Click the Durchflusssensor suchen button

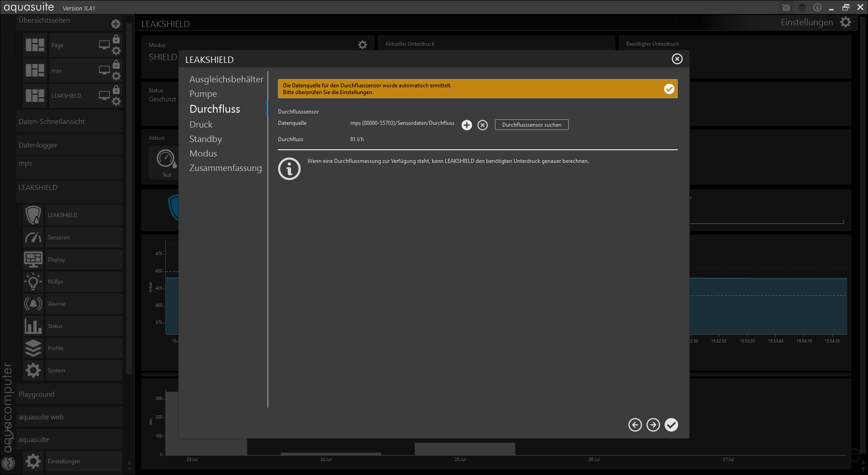coord(532,125)
